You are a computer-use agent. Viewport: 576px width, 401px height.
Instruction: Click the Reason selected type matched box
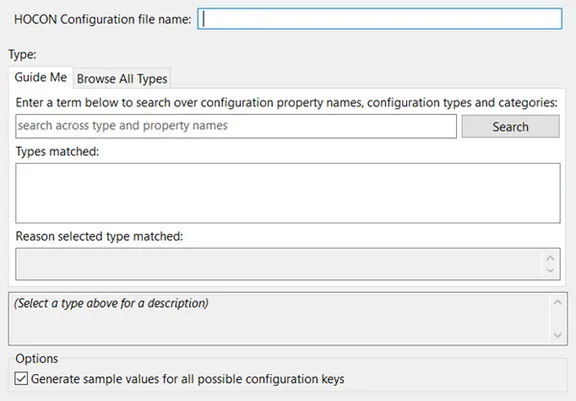(288, 264)
